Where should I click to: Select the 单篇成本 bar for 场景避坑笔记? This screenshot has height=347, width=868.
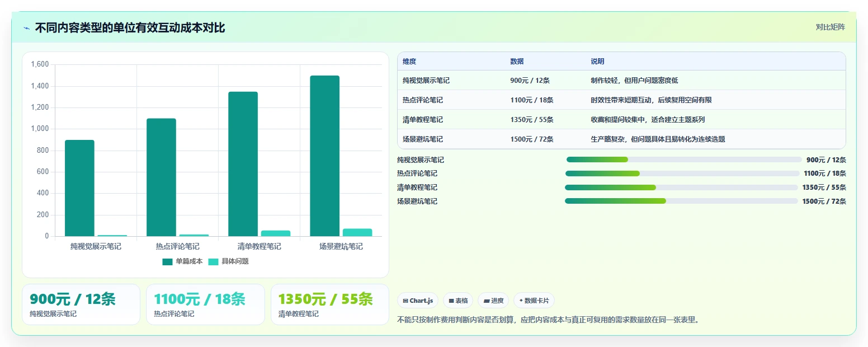(x=324, y=156)
